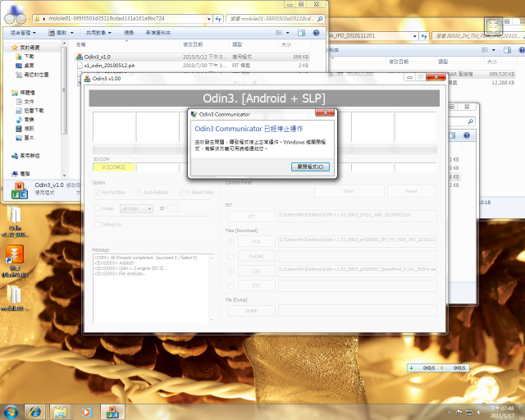Viewport: 525px width, 420px height.
Task: Open Libraries in Explorer sidebar
Action: (x=23, y=93)
